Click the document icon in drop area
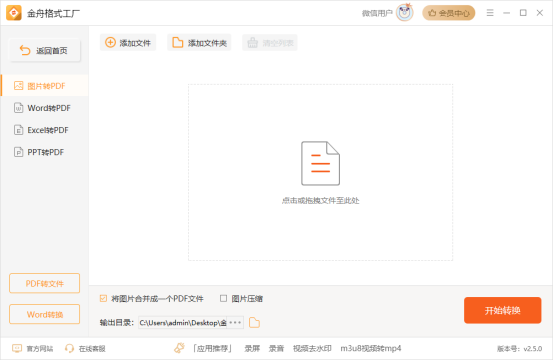 pos(320,163)
